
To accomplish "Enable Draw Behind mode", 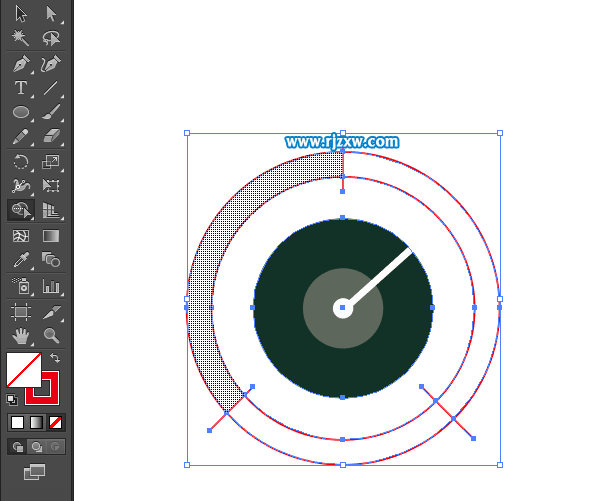I will pyautogui.click(x=37, y=447).
